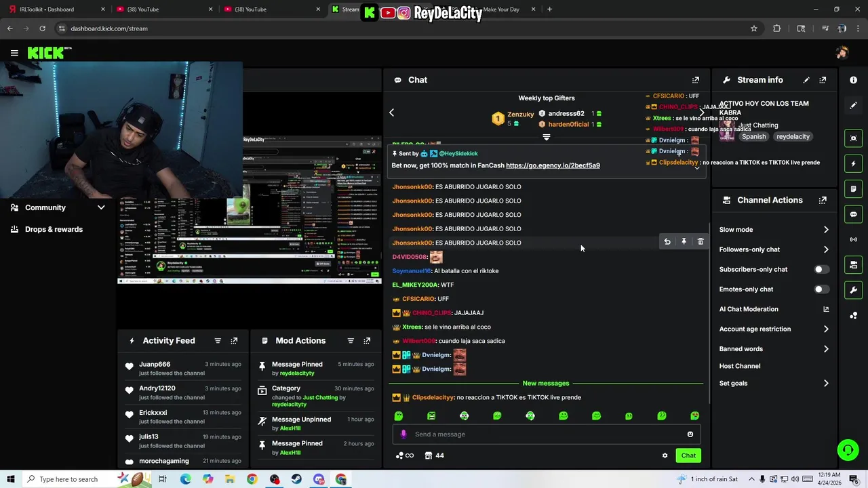Switch to first (38) YouTube browser tab

click(x=163, y=9)
